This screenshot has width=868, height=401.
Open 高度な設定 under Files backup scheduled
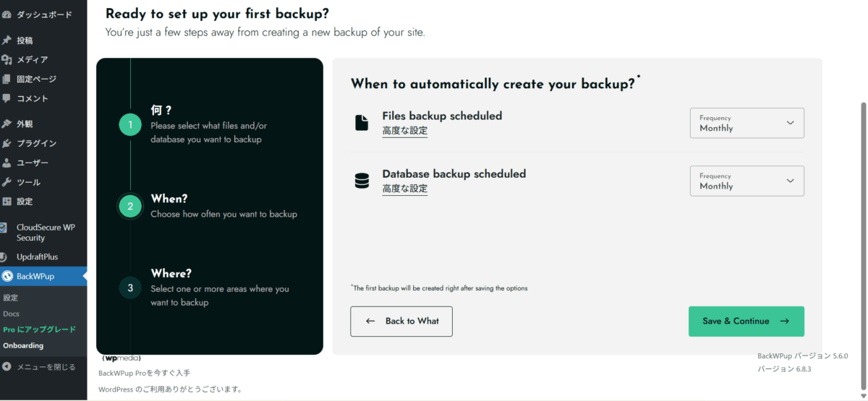(x=404, y=131)
